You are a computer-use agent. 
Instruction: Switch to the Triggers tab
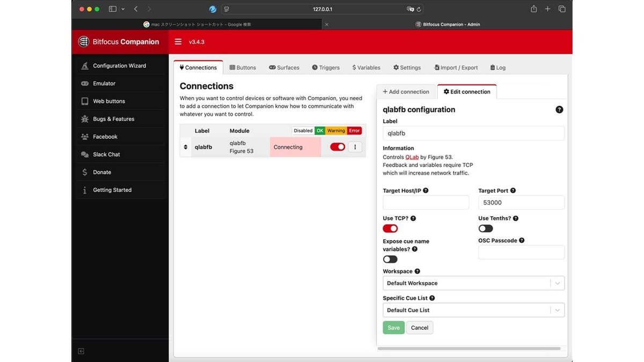point(326,68)
